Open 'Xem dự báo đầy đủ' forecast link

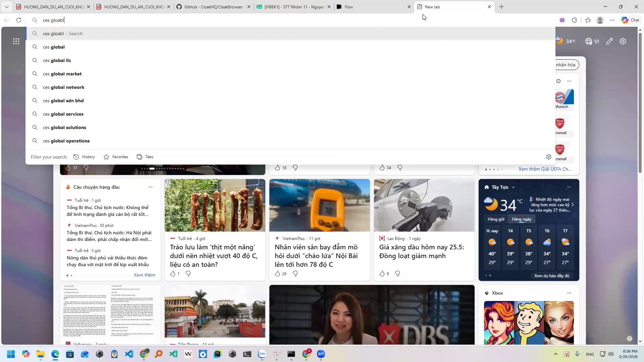coord(552,276)
